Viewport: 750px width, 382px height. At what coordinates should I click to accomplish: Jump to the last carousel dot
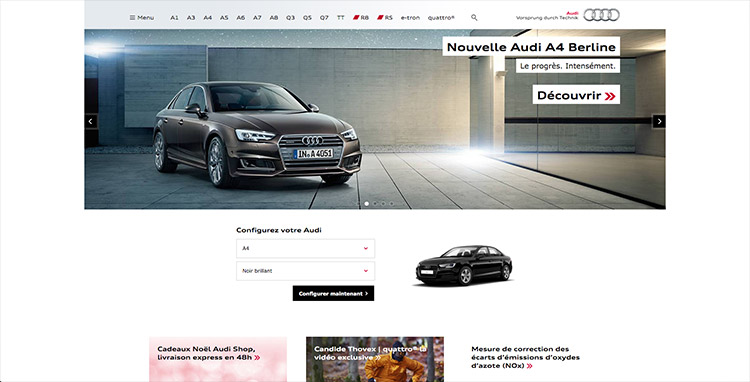391,204
